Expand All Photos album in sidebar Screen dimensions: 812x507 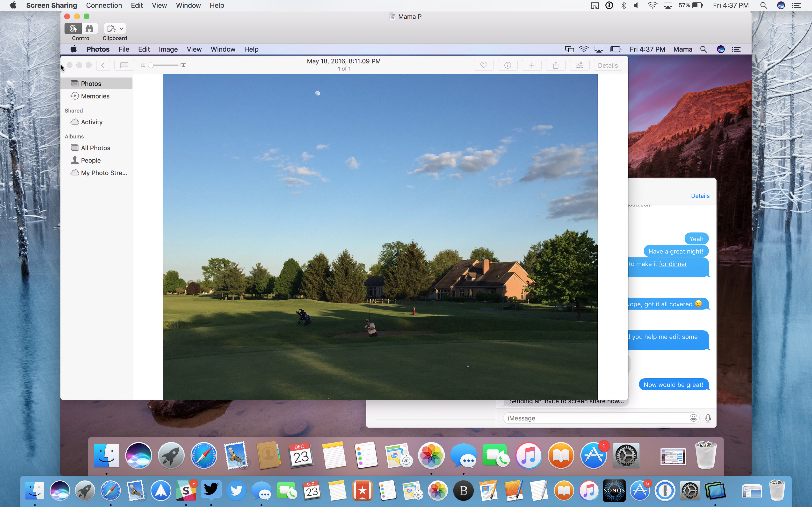click(95, 147)
